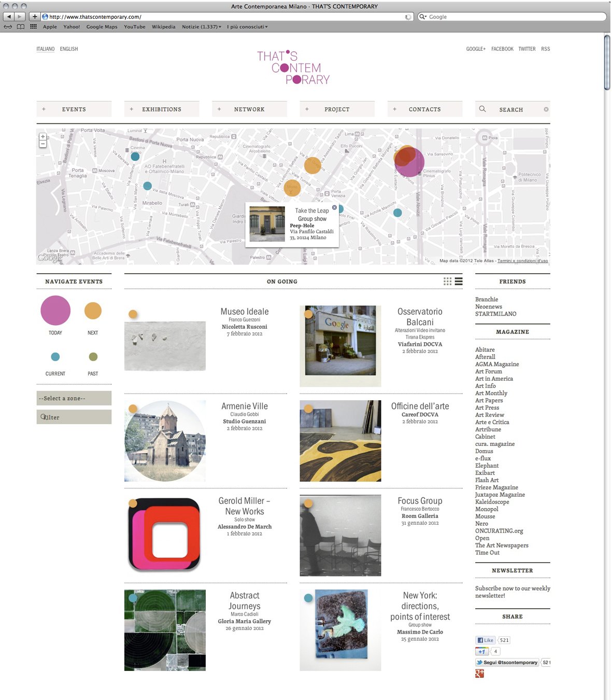
Task: Open the Abitare magazine link
Action: pyautogui.click(x=485, y=349)
